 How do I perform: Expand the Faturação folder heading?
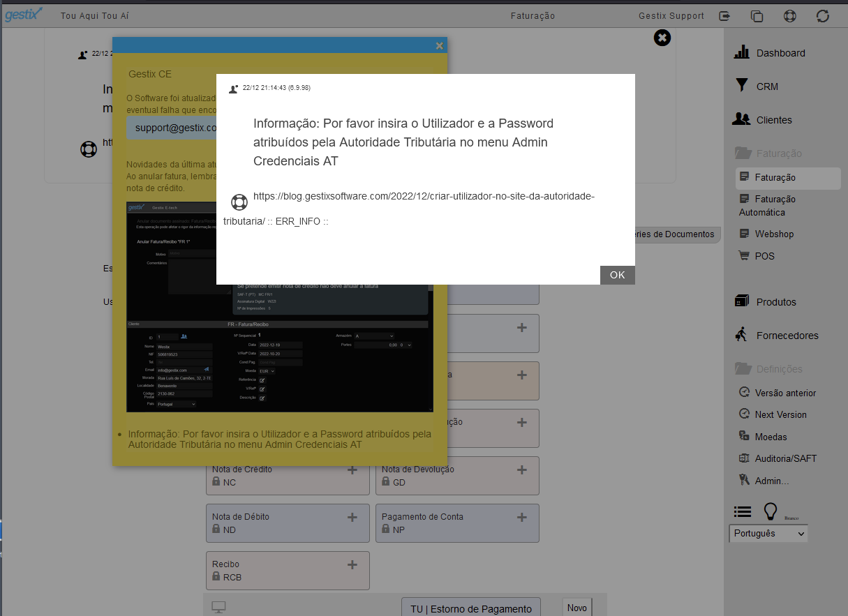[x=769, y=153]
